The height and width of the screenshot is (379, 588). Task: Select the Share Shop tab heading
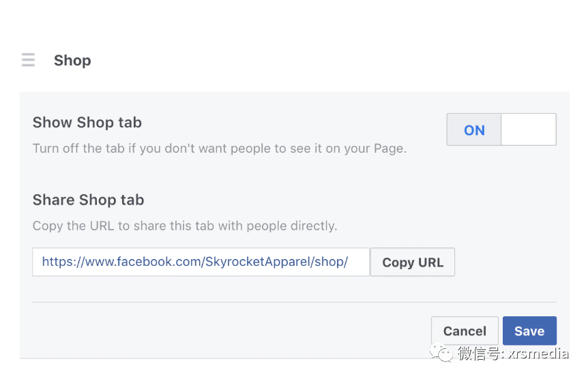(89, 200)
